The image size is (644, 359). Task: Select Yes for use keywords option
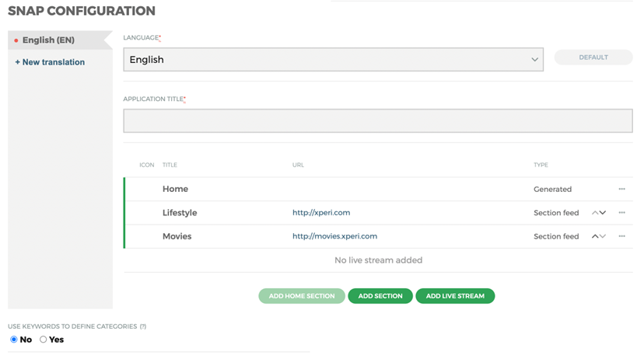click(44, 340)
